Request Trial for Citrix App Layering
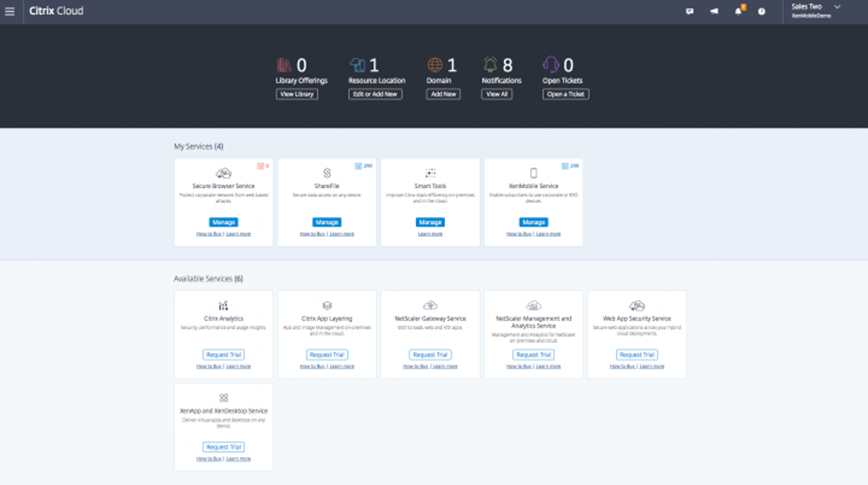868x485 pixels. 327,354
